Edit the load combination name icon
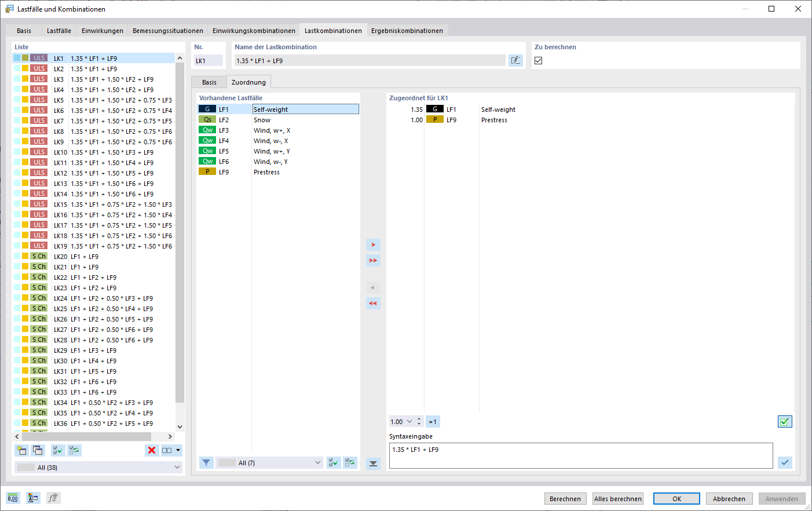Image resolution: width=812 pixels, height=511 pixels. 515,60
